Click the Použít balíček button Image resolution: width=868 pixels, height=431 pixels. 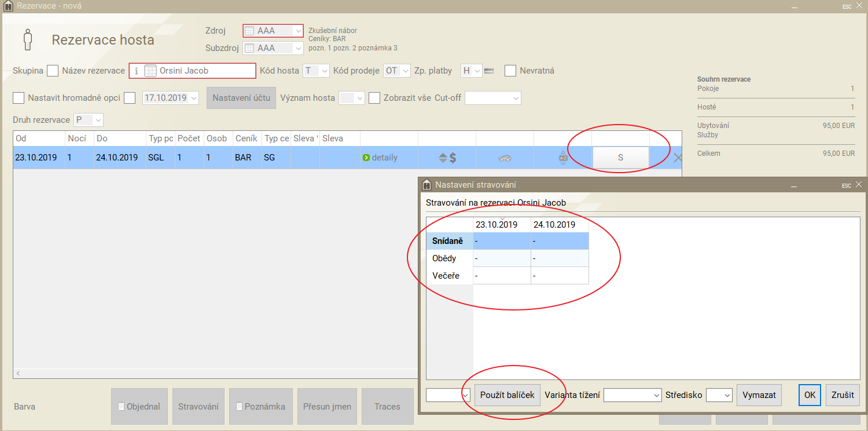click(507, 395)
